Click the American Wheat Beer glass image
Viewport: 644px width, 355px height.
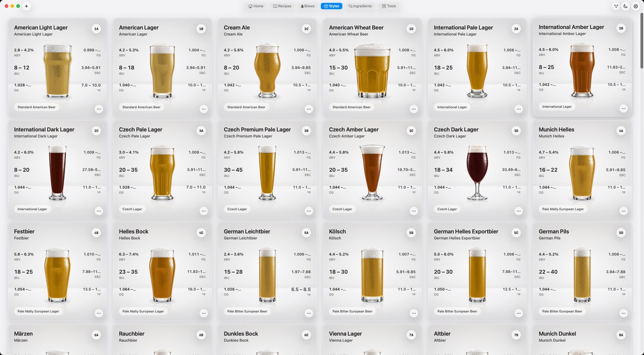coord(372,71)
